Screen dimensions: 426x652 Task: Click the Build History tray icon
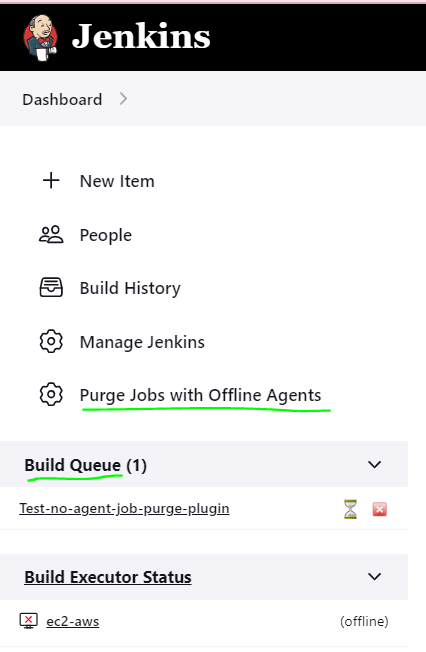[x=51, y=288]
